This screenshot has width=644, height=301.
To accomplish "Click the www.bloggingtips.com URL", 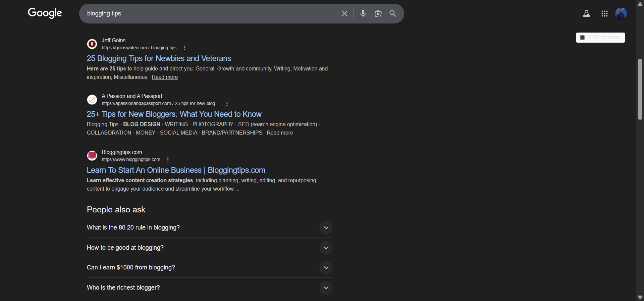I will pyautogui.click(x=131, y=160).
